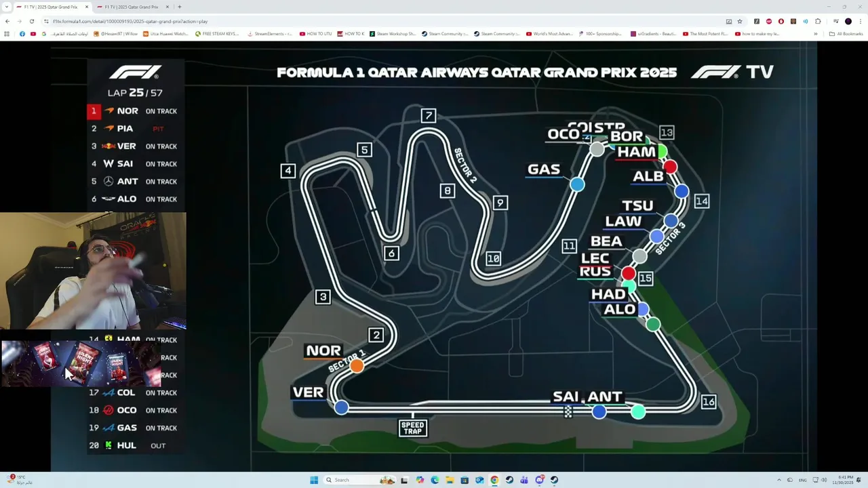Screen dimensions: 868x488
Task: Open the StreamElements bookmark
Action: (x=269, y=34)
